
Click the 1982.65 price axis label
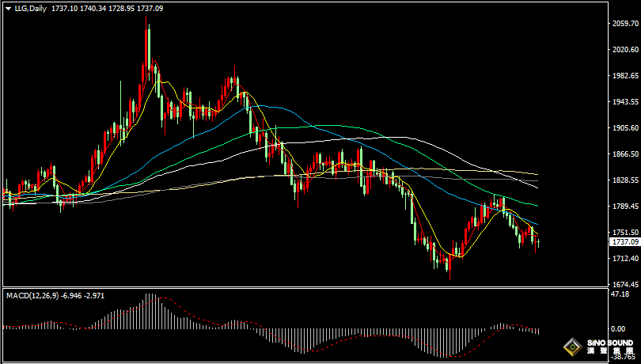(624, 76)
